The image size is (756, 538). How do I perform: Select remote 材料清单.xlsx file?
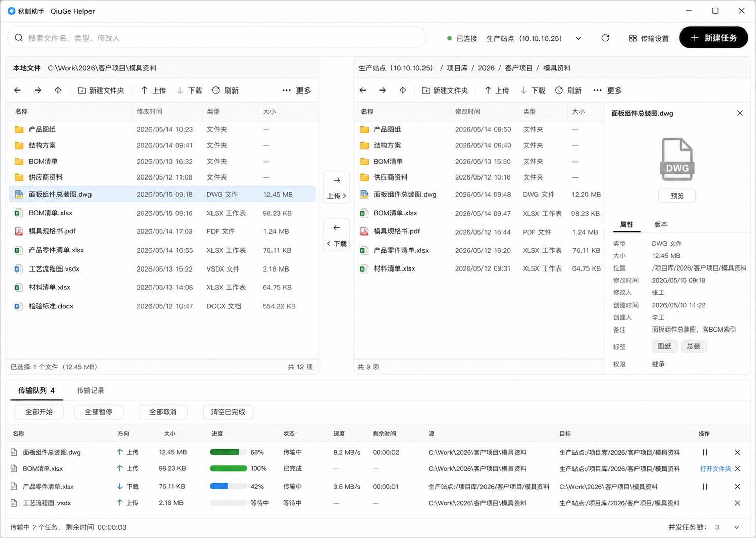[x=480, y=268]
